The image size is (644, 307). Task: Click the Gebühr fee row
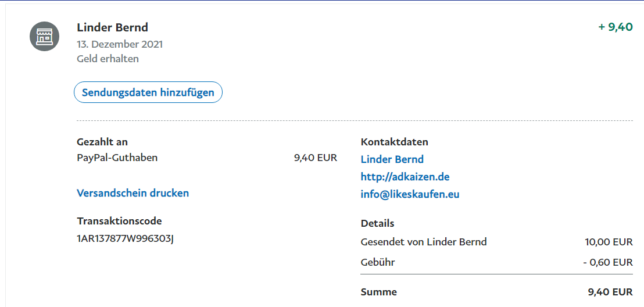(x=496, y=262)
